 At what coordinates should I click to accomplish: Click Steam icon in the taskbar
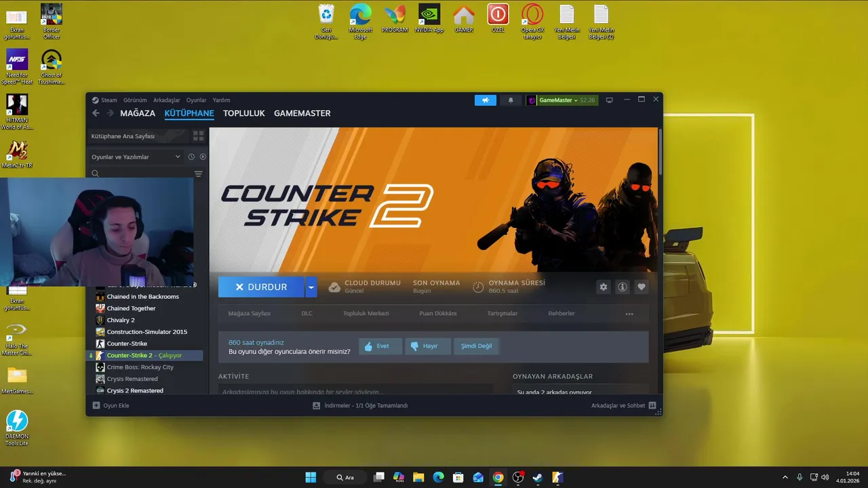click(x=538, y=477)
